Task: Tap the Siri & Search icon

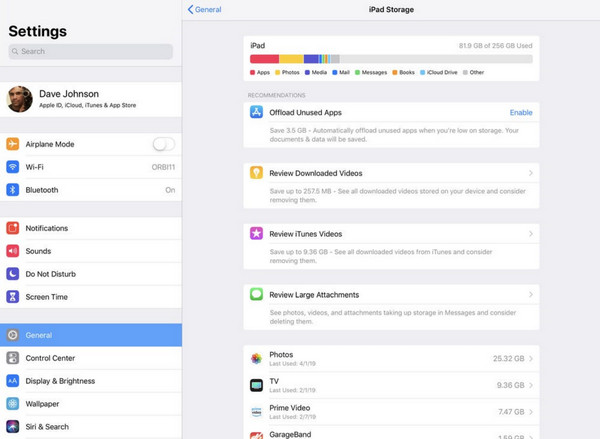Action: pyautogui.click(x=13, y=426)
